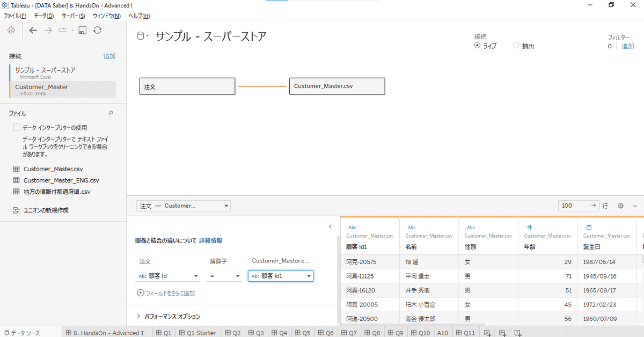Viewport: 644px width, 337px height.
Task: Select the Customer_Master.csv table box on canvas
Action: (x=337, y=86)
